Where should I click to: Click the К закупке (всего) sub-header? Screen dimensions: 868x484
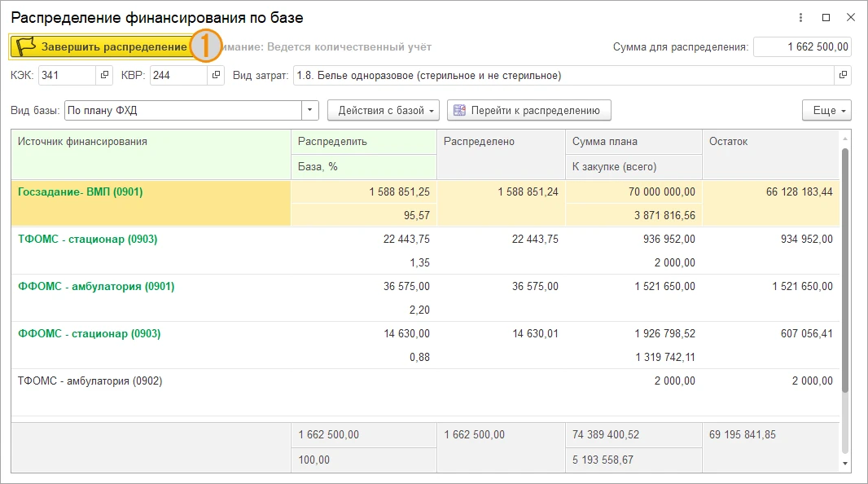click(633, 167)
